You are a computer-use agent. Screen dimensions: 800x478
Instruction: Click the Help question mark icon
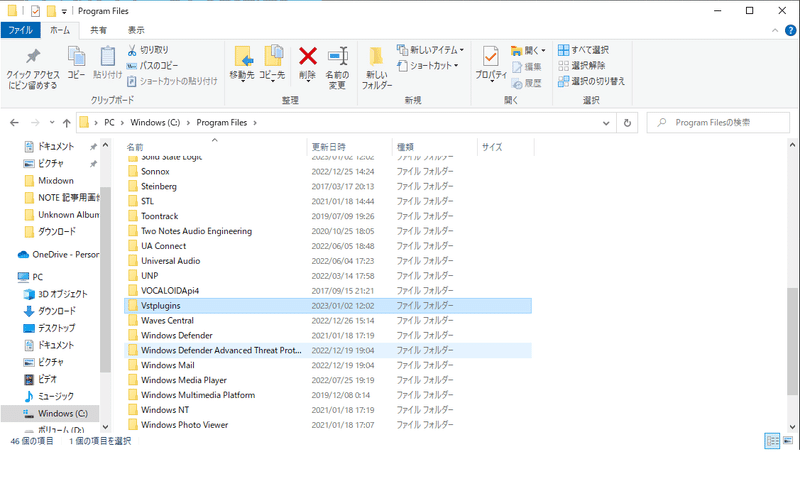pyautogui.click(x=790, y=31)
